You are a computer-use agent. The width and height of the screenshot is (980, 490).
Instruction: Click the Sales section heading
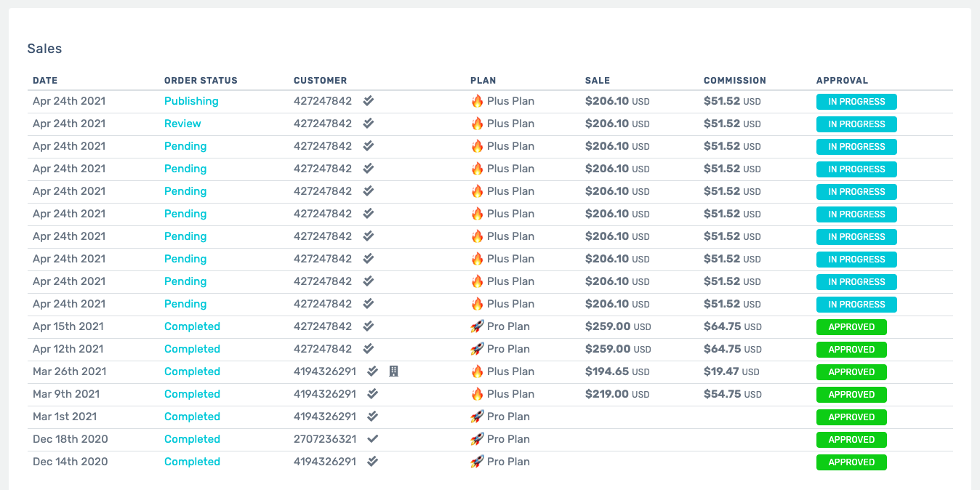pyautogui.click(x=44, y=49)
